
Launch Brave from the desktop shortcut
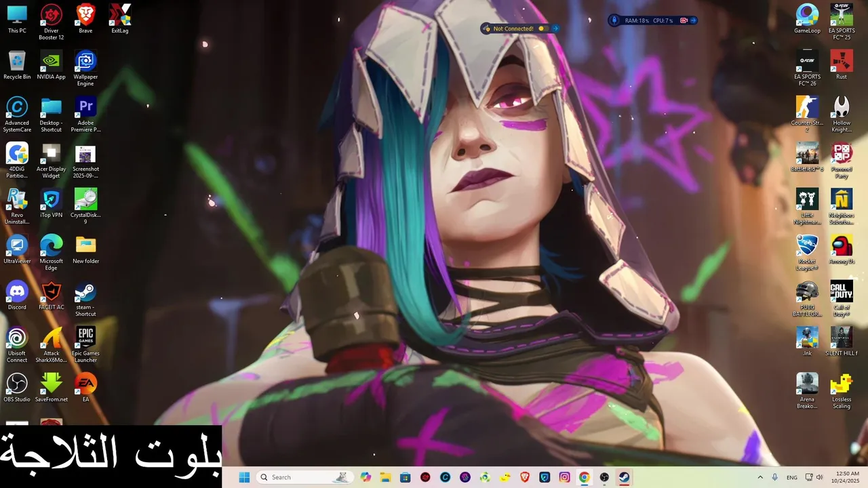click(x=85, y=20)
